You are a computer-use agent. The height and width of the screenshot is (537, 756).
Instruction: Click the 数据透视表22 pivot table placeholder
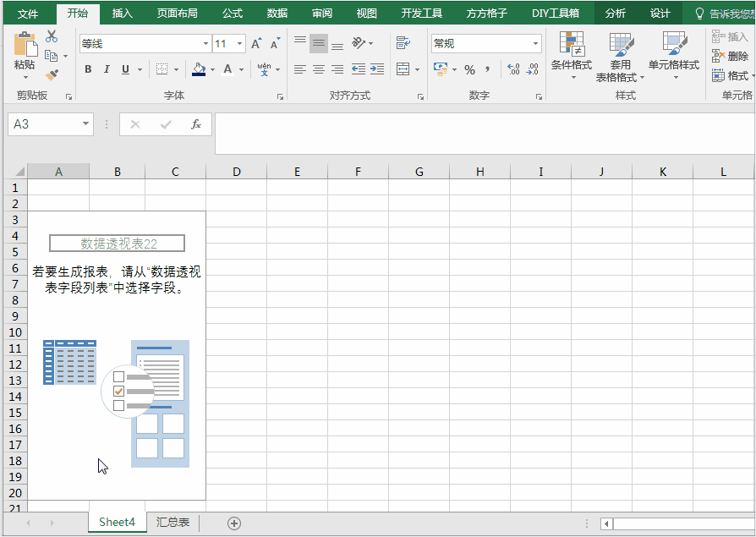pos(118,244)
